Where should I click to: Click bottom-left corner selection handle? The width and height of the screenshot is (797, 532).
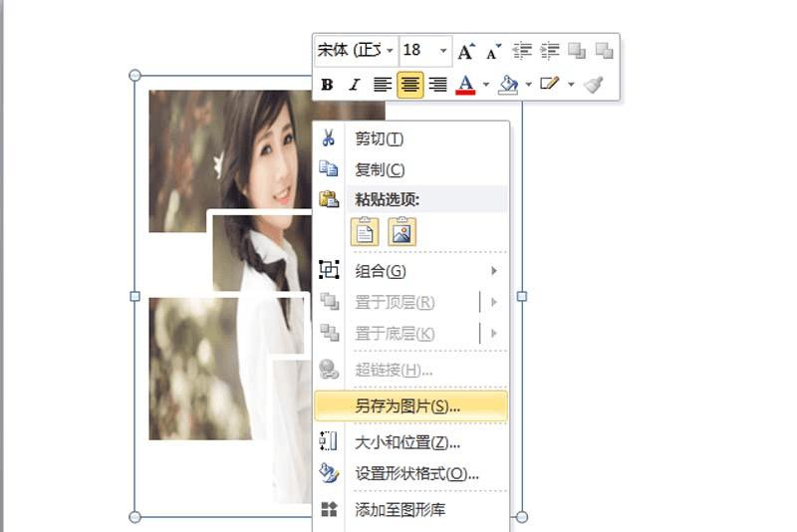click(x=134, y=517)
